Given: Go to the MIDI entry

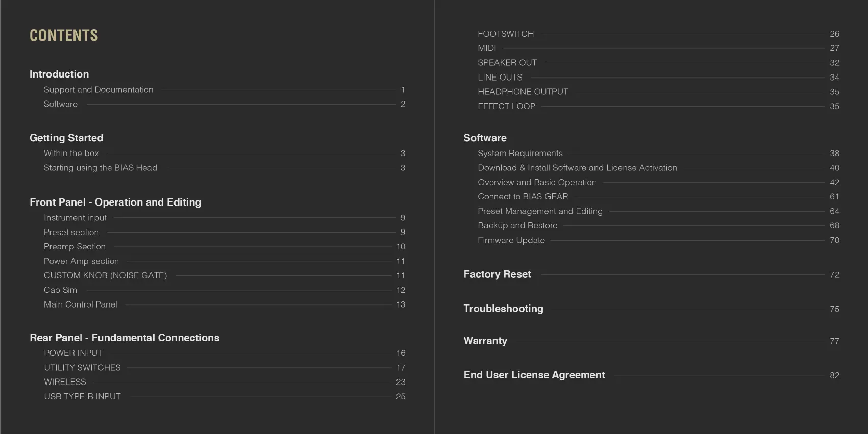Looking at the screenshot, I should click(487, 48).
